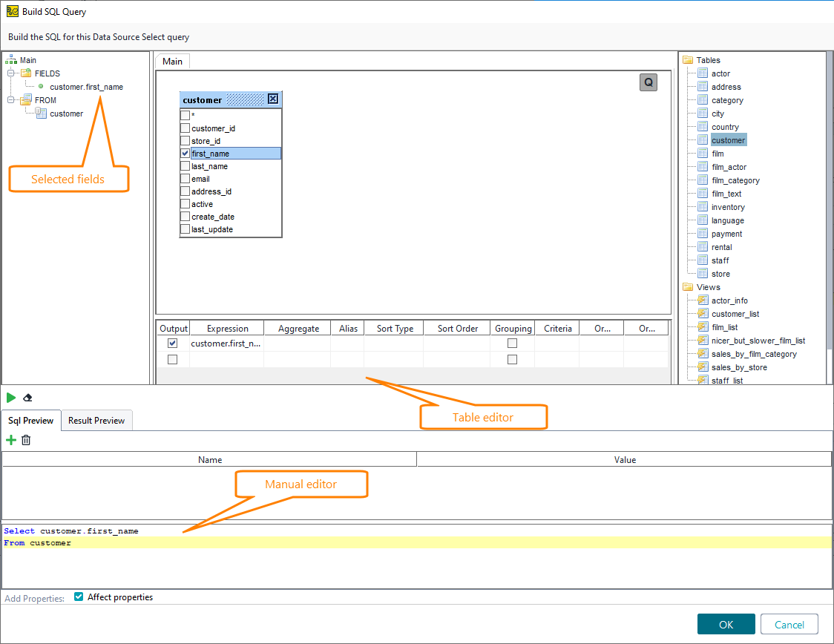Select the Main tab above the editor
The image size is (834, 644).
pos(171,61)
